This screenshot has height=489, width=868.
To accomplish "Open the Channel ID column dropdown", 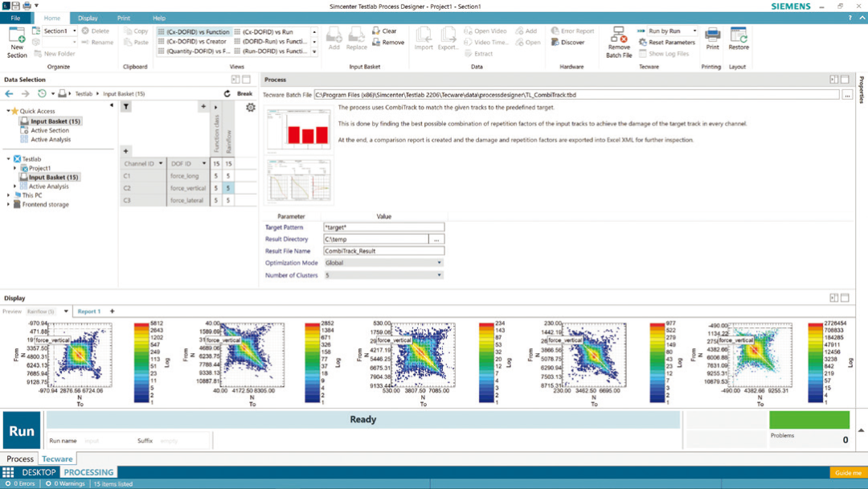I will tap(161, 163).
